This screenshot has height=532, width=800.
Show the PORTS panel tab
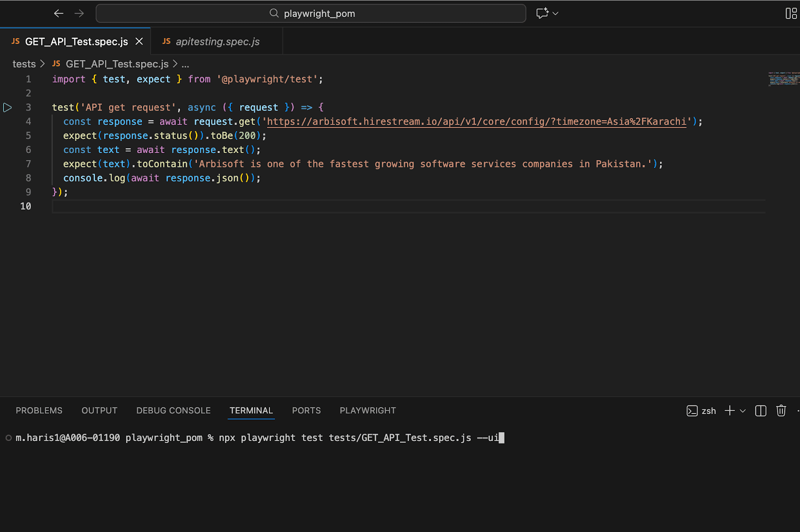pyautogui.click(x=306, y=410)
